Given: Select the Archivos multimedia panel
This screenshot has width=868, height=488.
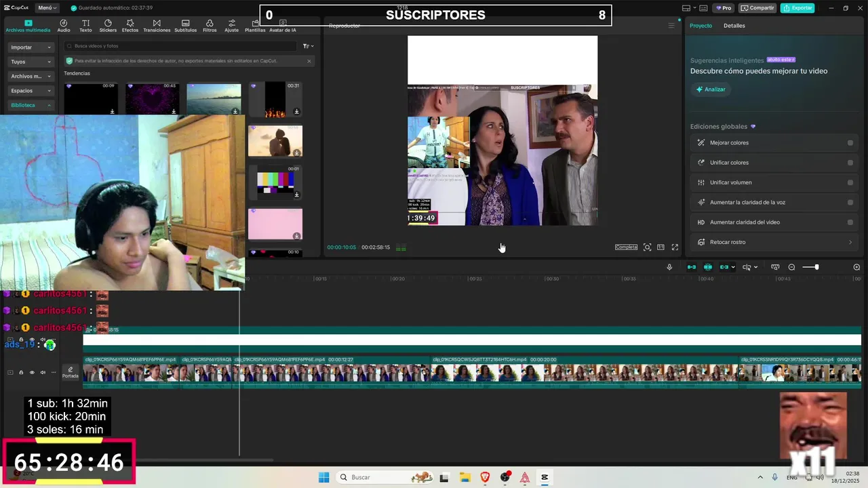Looking at the screenshot, I should 28,26.
